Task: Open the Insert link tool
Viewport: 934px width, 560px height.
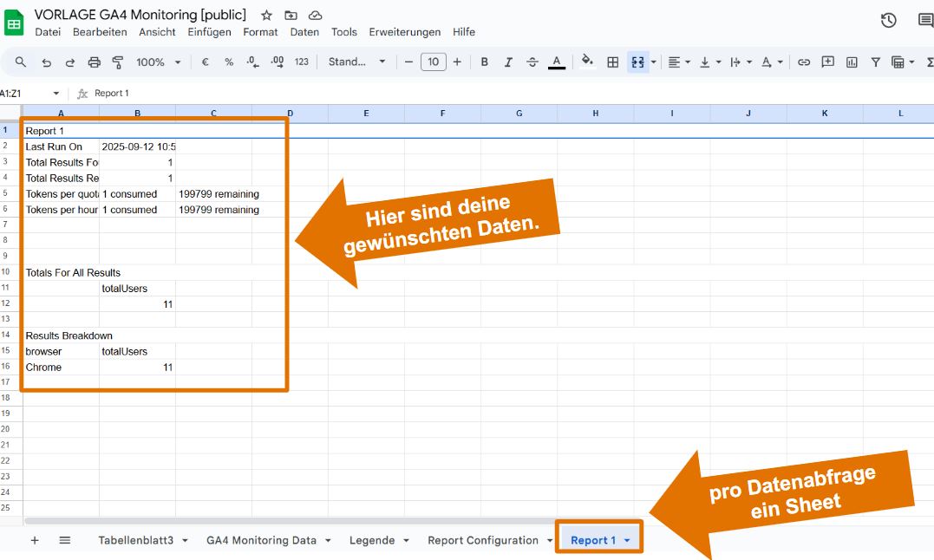Action: (804, 62)
